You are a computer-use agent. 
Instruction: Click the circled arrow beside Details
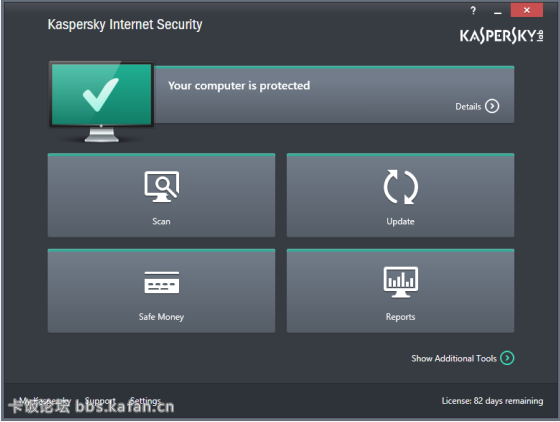coord(492,106)
